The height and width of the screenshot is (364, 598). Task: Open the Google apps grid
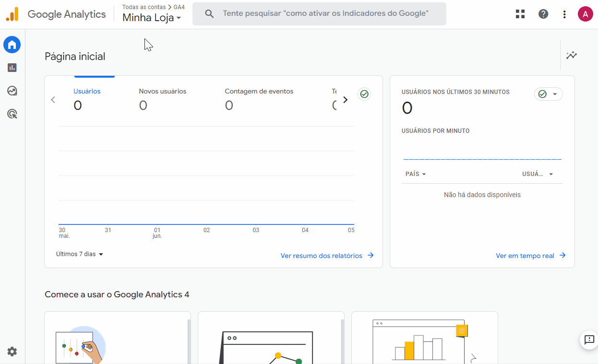[x=520, y=14]
